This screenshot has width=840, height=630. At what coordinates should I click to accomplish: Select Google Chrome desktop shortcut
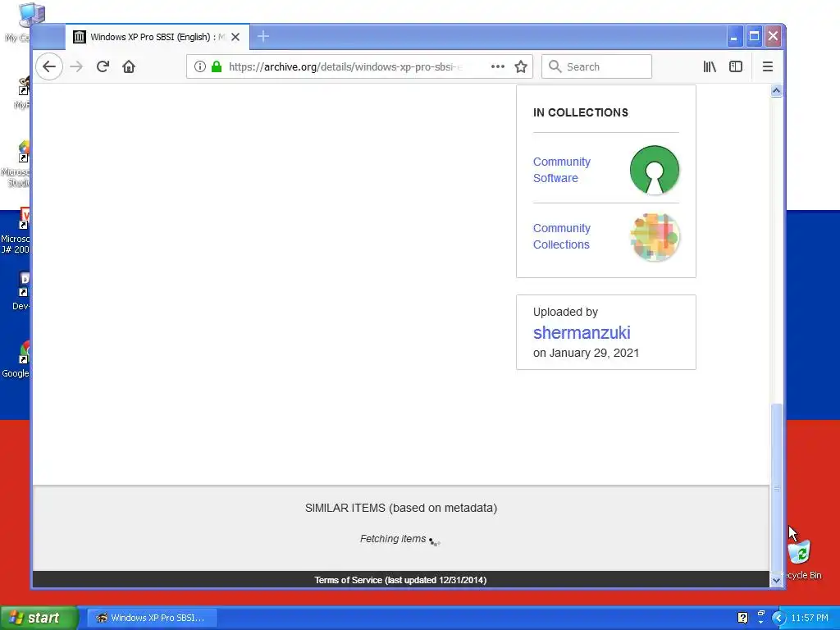pos(16,359)
